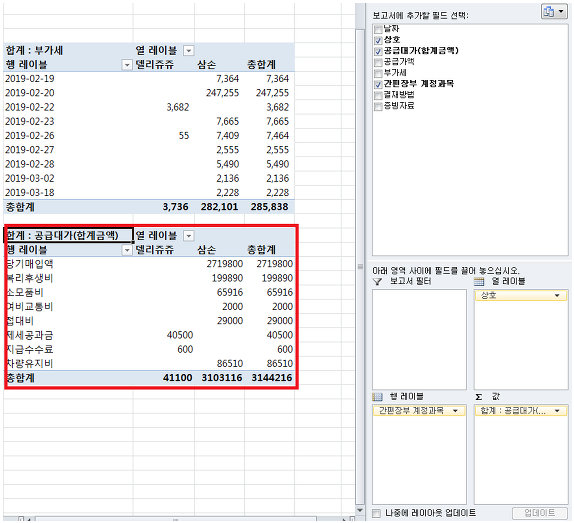Click the cell with value 3,682
The width and height of the screenshot is (574, 523).
click(x=178, y=107)
